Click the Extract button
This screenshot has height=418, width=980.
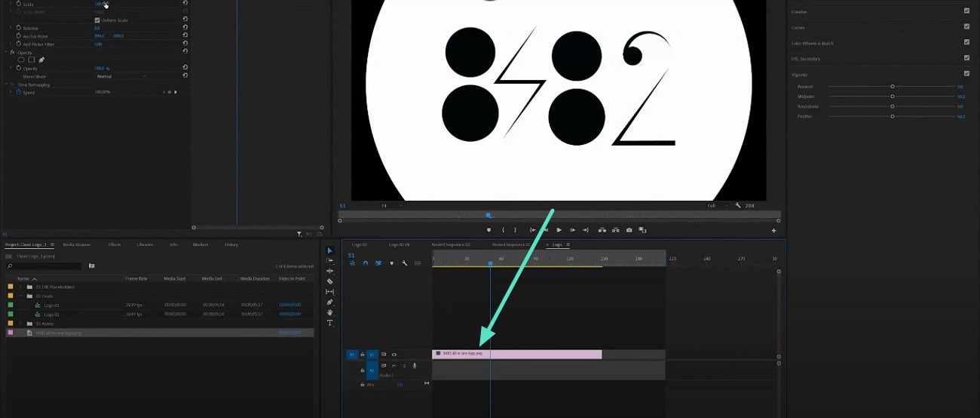point(615,230)
